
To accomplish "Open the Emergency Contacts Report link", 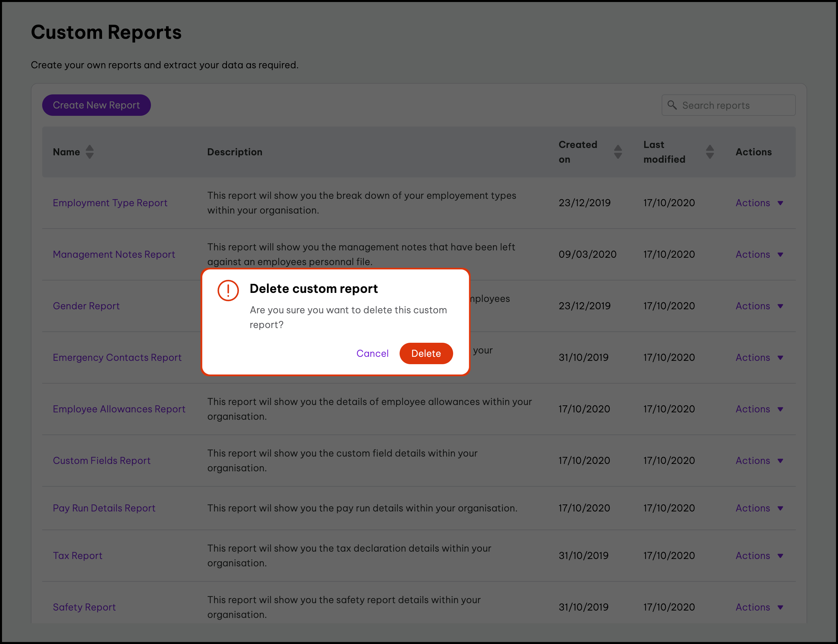I will pos(117,357).
